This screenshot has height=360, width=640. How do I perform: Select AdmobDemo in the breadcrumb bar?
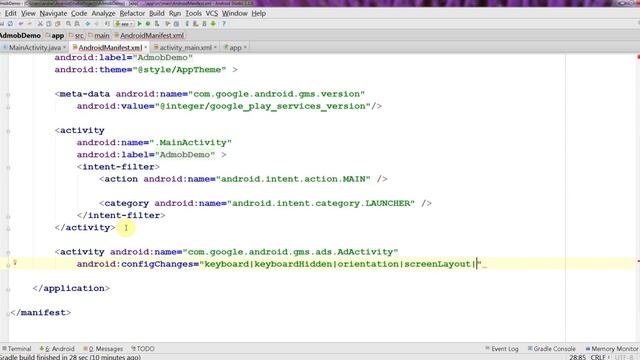tap(20, 36)
